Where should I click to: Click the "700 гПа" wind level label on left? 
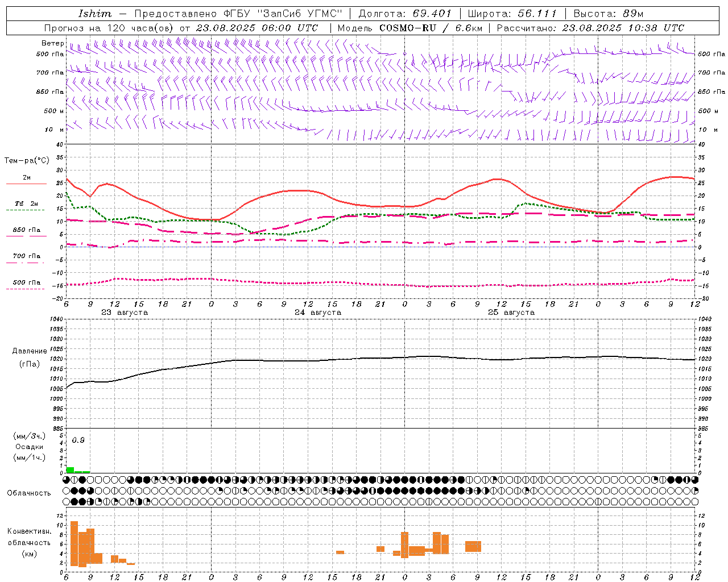click(50, 73)
